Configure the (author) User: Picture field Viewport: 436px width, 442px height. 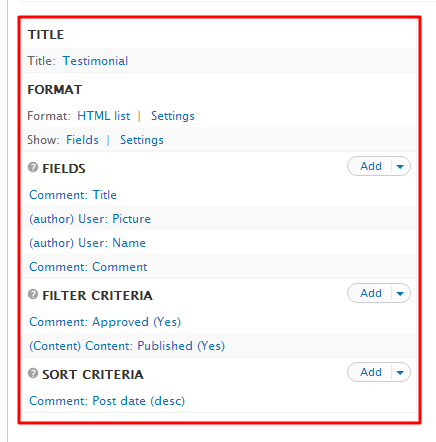90,219
